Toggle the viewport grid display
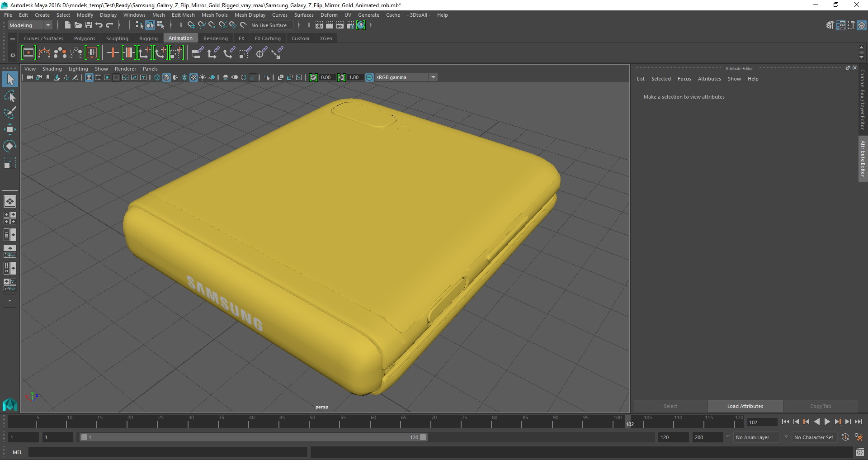Viewport: 868px width, 460px height. pos(89,77)
